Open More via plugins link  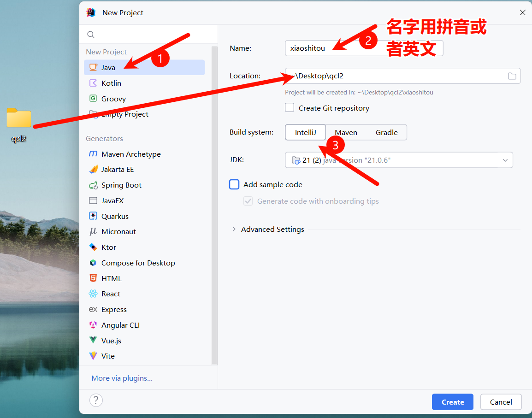(x=122, y=378)
